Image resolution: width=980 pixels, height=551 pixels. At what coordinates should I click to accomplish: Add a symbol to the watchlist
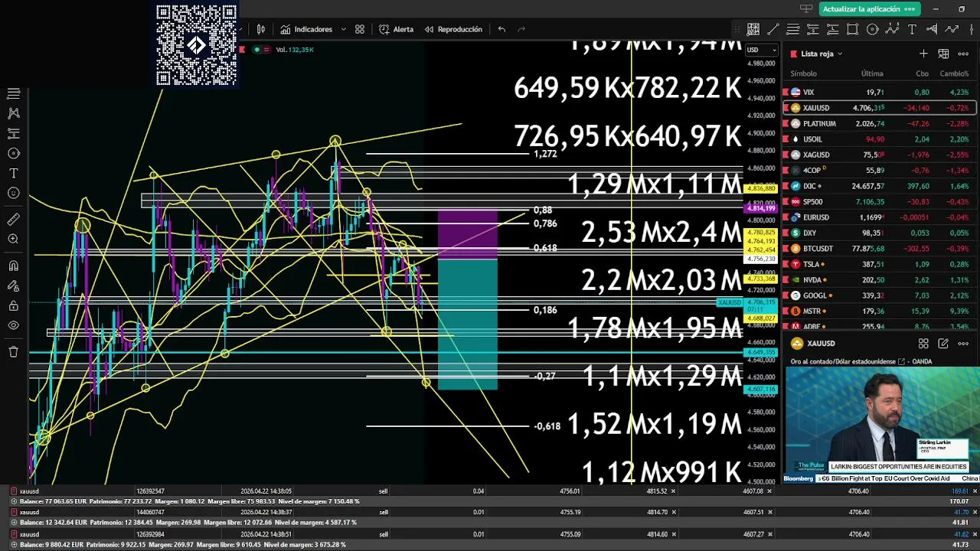(x=923, y=54)
